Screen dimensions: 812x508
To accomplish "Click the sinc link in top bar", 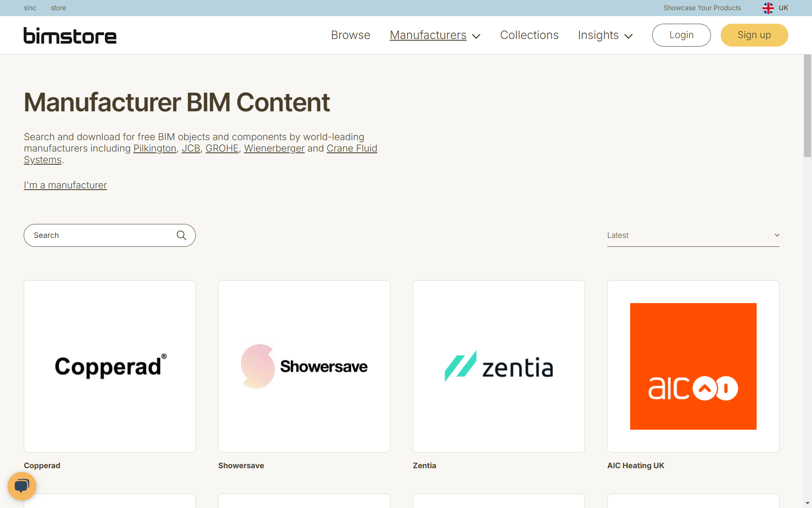I will point(30,8).
